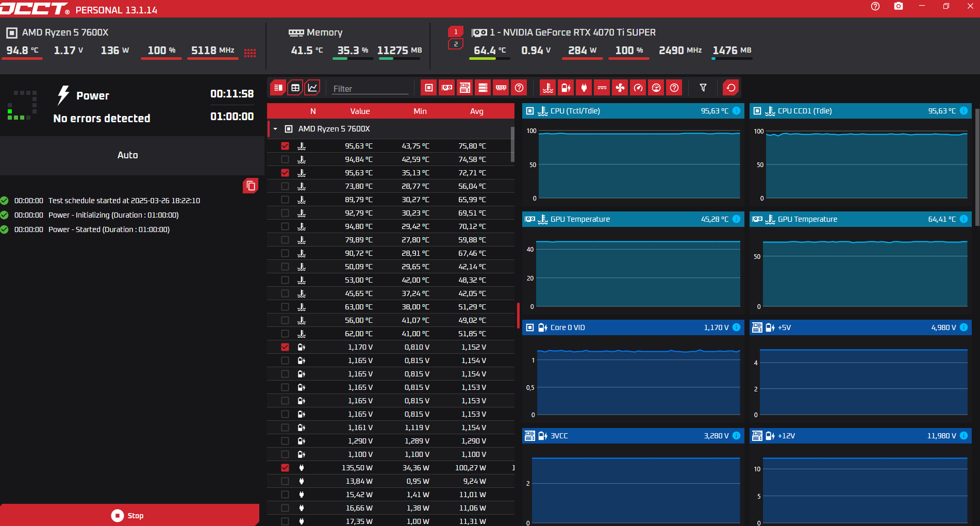Viewport: 980px width, 526px height.
Task: Stop the running power test
Action: click(x=129, y=515)
